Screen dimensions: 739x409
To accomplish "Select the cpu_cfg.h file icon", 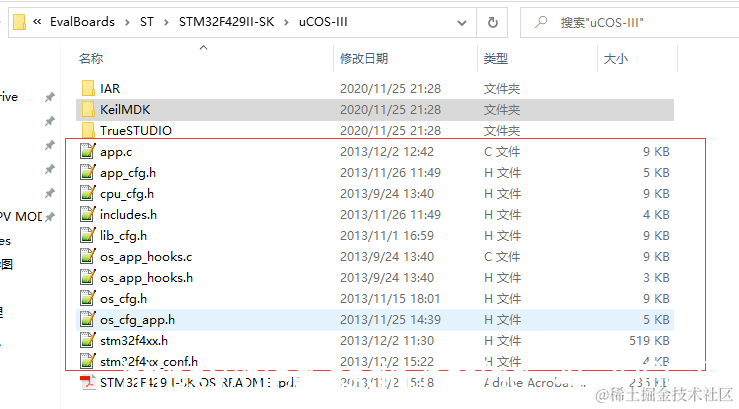I will 88,194.
